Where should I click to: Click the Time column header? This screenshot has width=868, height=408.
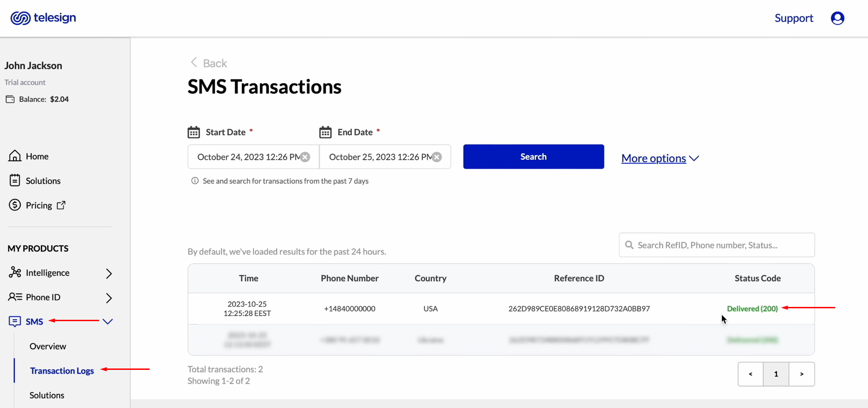coord(249,278)
